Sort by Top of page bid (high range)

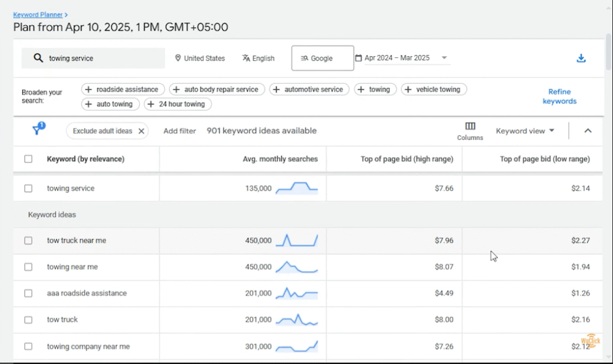406,159
